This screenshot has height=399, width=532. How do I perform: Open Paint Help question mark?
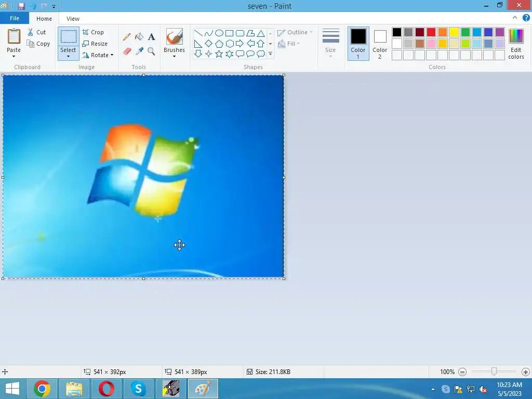pos(526,18)
